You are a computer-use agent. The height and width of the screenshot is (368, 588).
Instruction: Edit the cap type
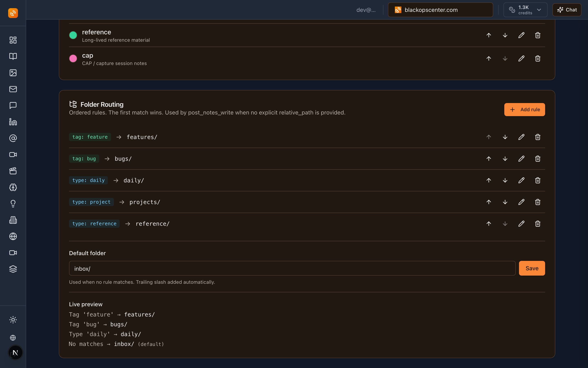(521, 58)
